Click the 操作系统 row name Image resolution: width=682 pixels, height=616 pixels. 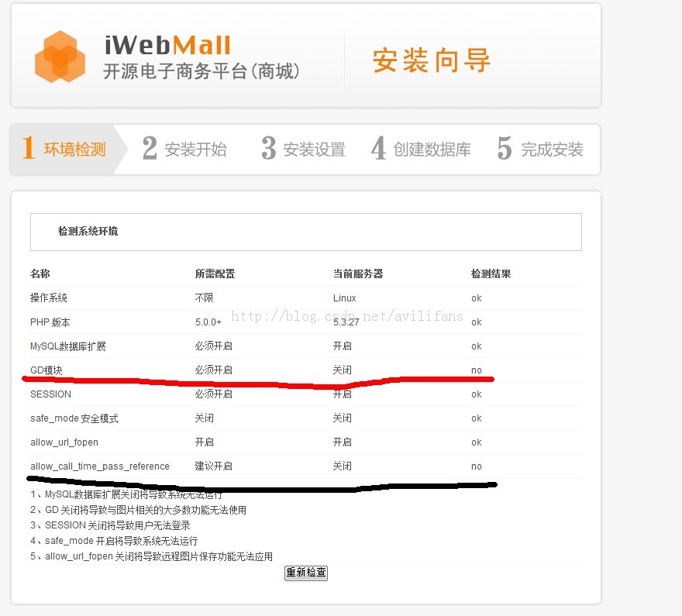coord(49,298)
